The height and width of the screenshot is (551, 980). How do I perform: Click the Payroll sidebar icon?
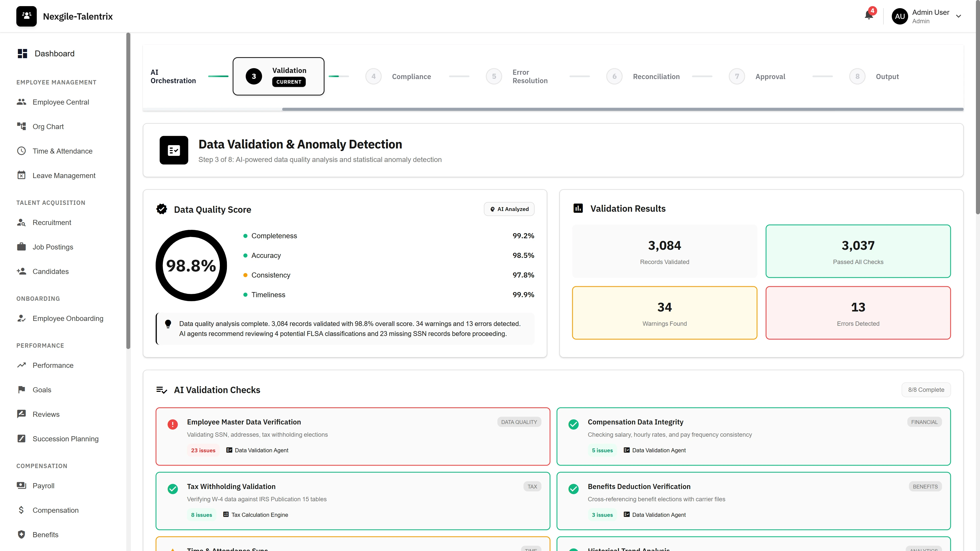click(22, 486)
